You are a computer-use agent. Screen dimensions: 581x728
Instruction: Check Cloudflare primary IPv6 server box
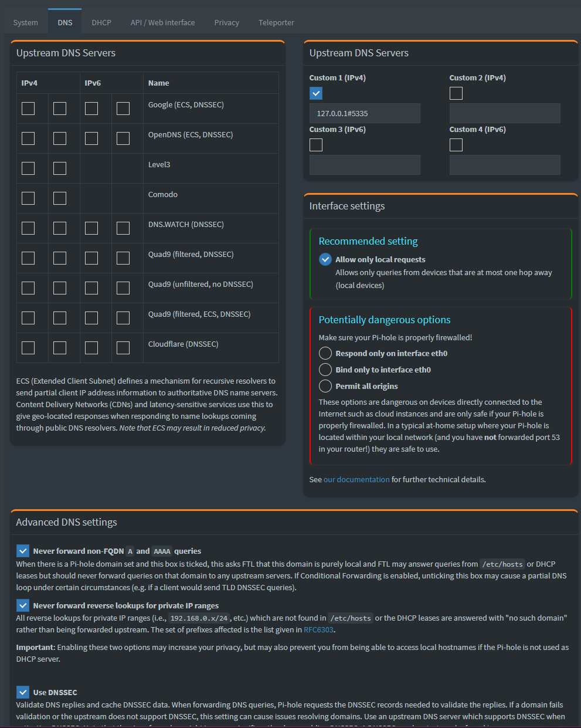pos(91,348)
